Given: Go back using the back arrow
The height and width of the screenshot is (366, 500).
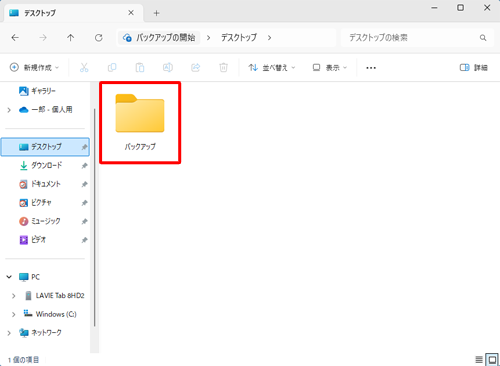Looking at the screenshot, I should pos(15,38).
